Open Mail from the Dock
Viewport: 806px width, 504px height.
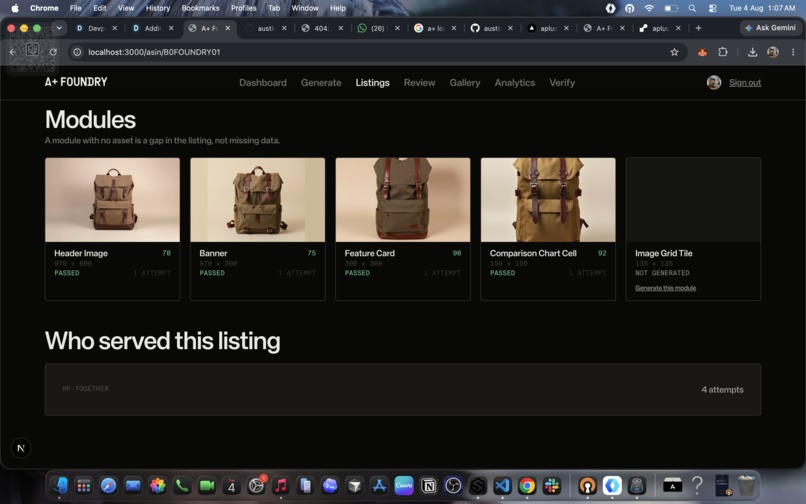tap(133, 485)
